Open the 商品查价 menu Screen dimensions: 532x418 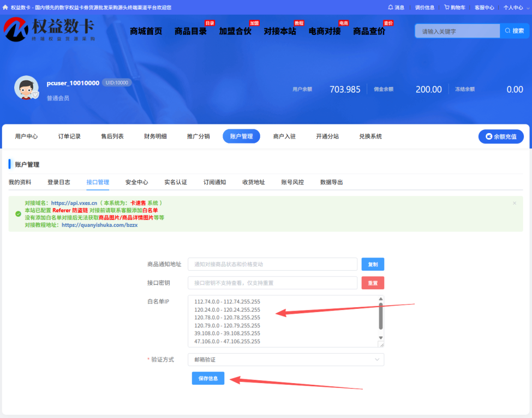[369, 31]
